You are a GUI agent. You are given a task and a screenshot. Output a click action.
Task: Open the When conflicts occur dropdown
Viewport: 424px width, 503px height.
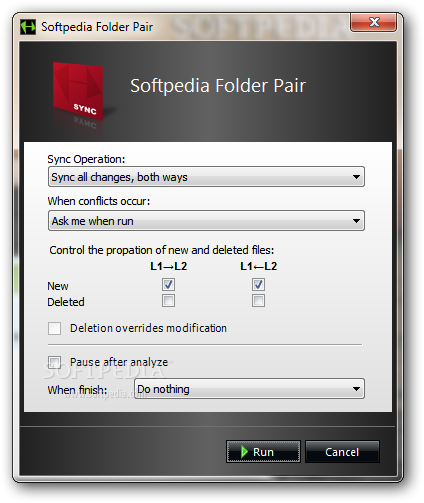(x=206, y=221)
